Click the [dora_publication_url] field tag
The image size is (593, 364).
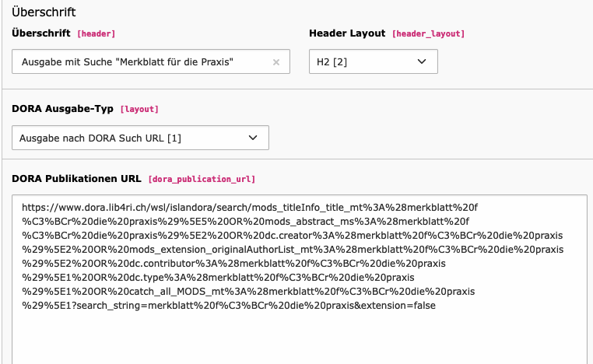click(202, 179)
